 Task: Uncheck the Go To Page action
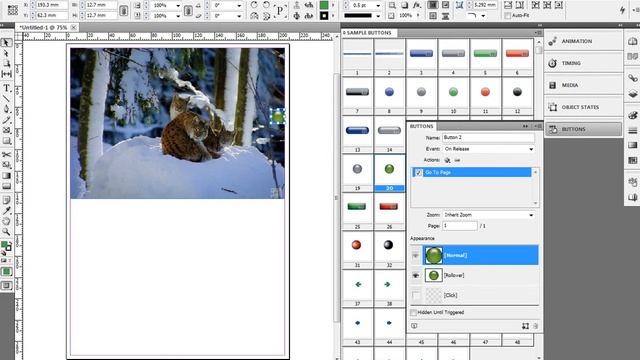[418, 173]
